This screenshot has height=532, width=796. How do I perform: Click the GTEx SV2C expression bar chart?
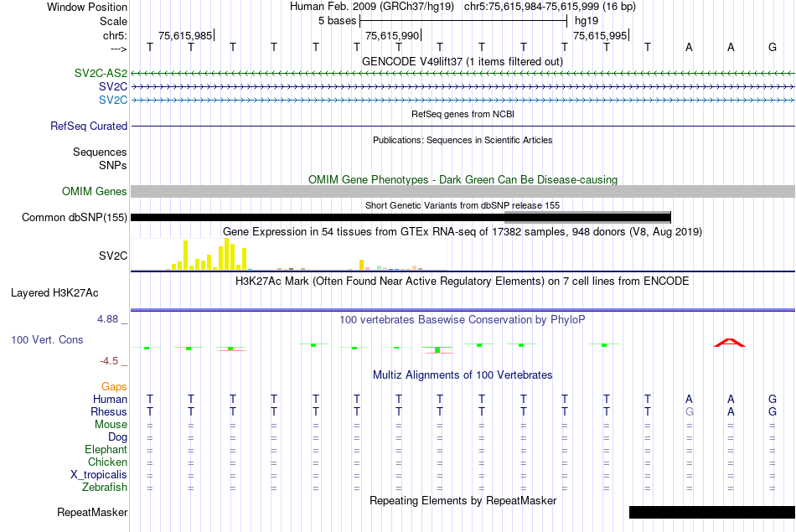tap(289, 255)
